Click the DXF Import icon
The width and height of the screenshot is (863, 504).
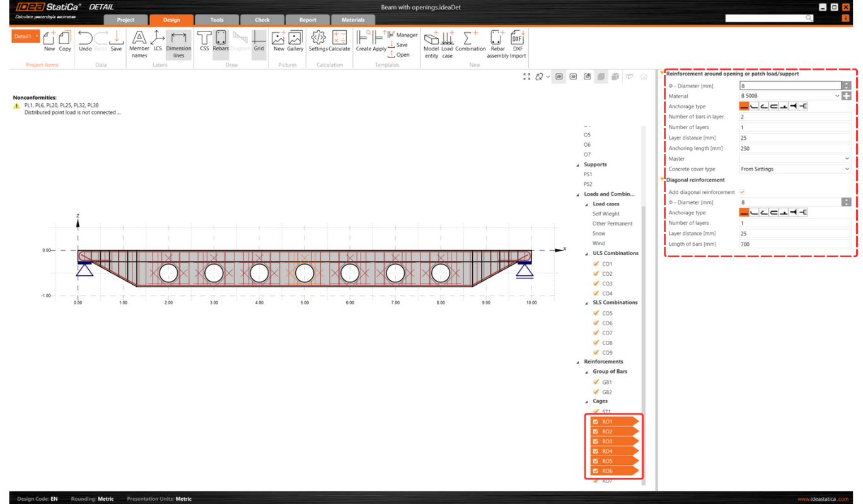516,43
